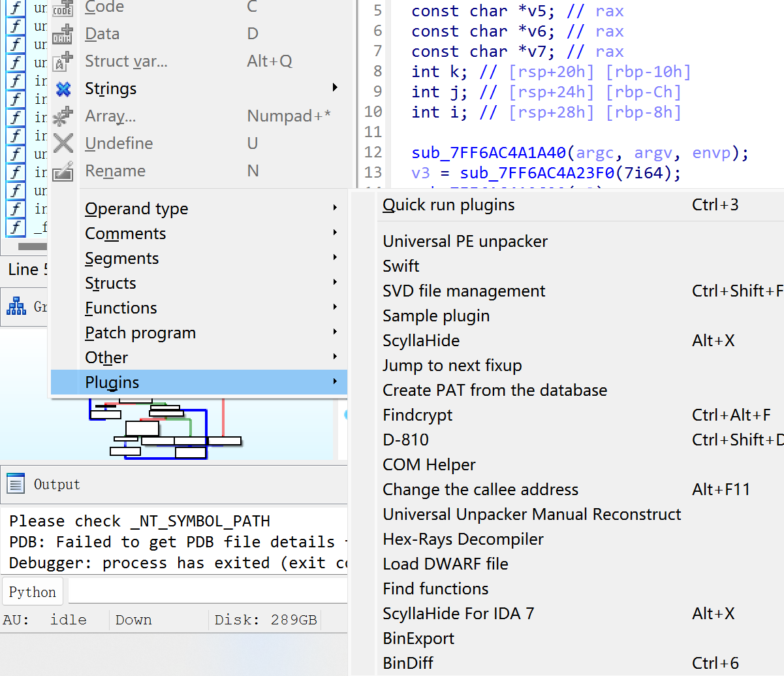Expand the Operand type submenu arrow
784x676 pixels.
point(335,208)
